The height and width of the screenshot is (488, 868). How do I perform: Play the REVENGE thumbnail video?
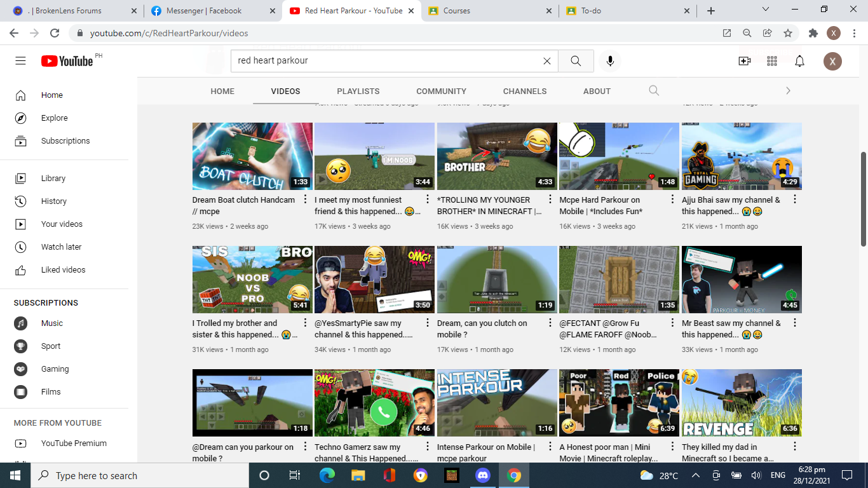[742, 403]
